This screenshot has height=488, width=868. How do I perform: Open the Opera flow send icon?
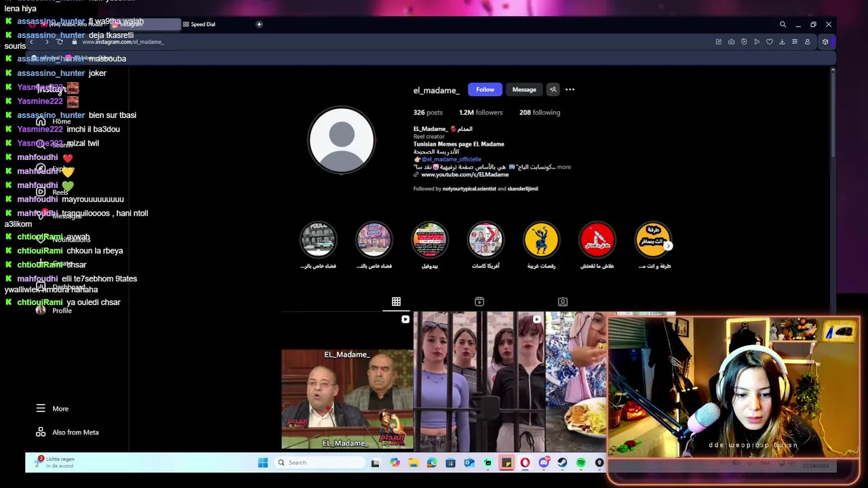click(757, 42)
